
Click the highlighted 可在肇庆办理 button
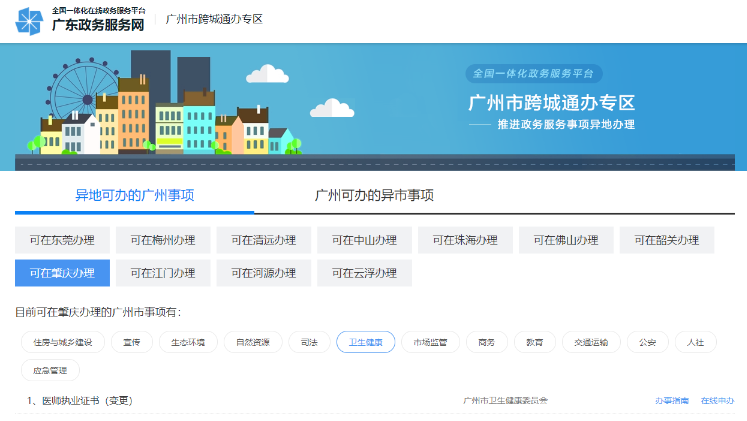point(62,273)
